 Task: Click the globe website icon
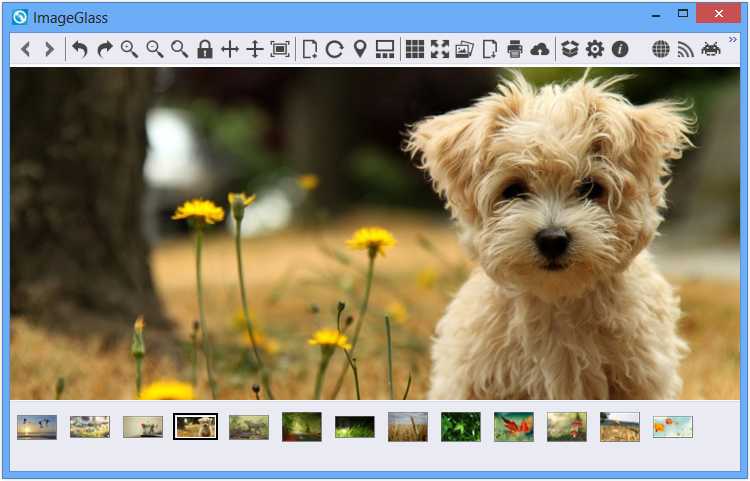(661, 49)
